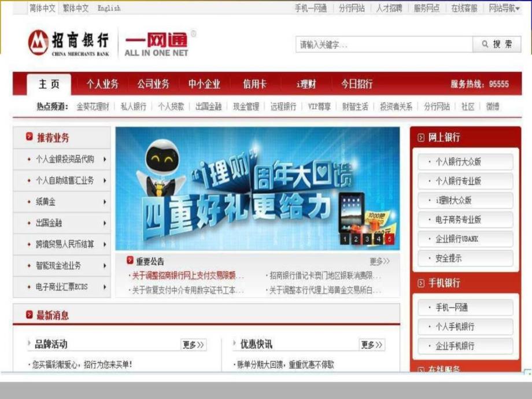This screenshot has height=399, width=532.
Task: Open 电子商务专业版 online banking
Action: 465,220
